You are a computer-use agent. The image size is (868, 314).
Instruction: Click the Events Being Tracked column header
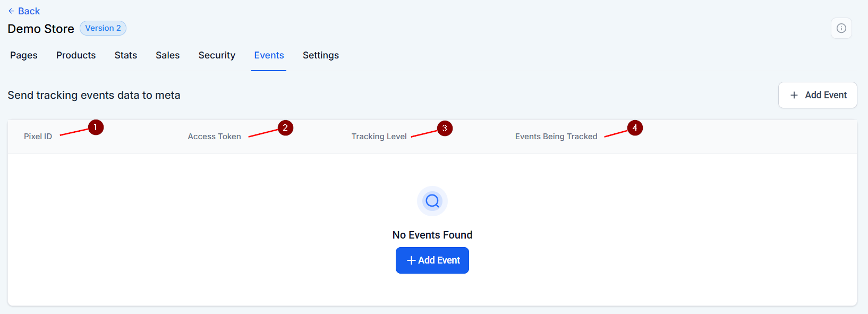tap(556, 137)
